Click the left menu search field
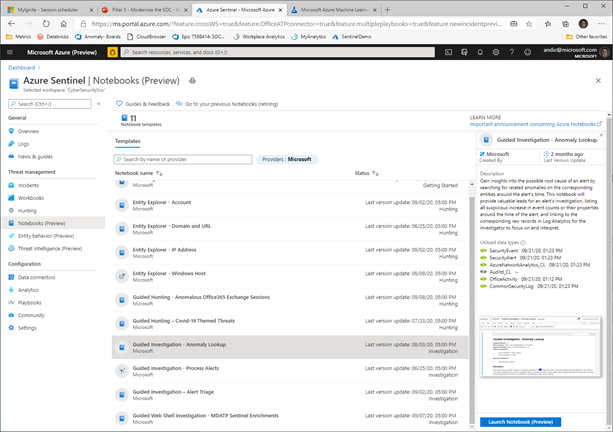Screen dimensions: 613x432 point(50,104)
